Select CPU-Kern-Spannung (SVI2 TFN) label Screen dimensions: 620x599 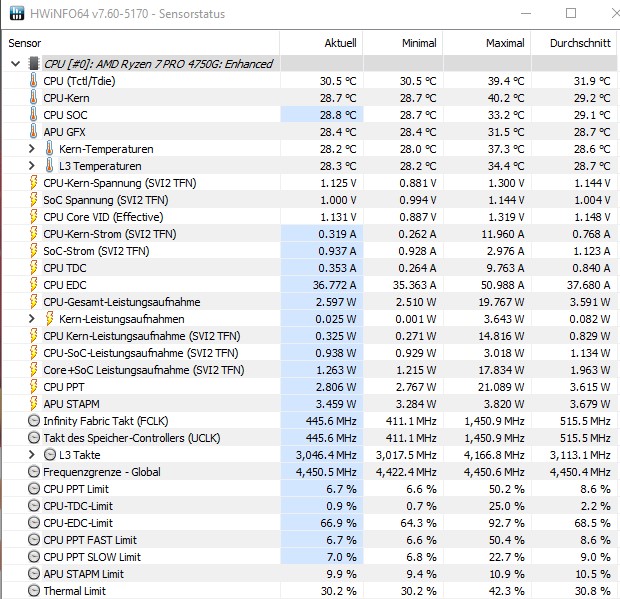119,183
